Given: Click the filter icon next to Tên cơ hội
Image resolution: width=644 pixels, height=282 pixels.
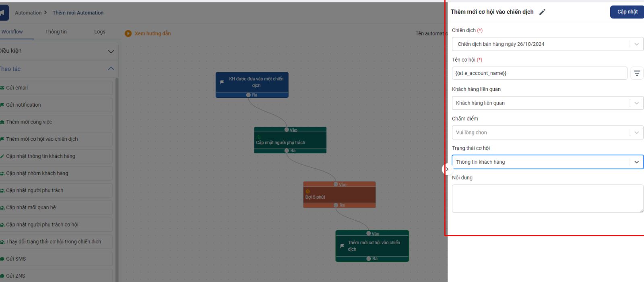Looking at the screenshot, I should [637, 73].
